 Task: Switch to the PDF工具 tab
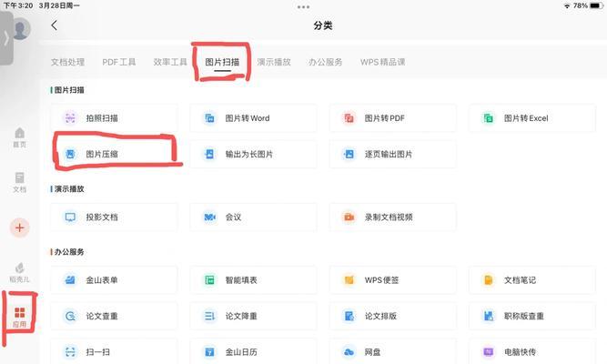[x=119, y=62]
